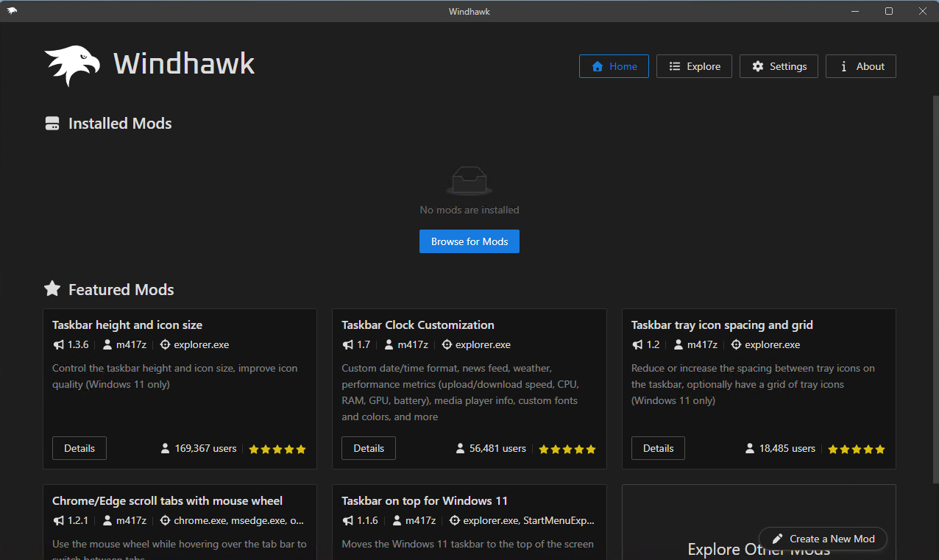Click author icon on Taskbar height mod
The width and height of the screenshot is (939, 560).
pyautogui.click(x=107, y=344)
